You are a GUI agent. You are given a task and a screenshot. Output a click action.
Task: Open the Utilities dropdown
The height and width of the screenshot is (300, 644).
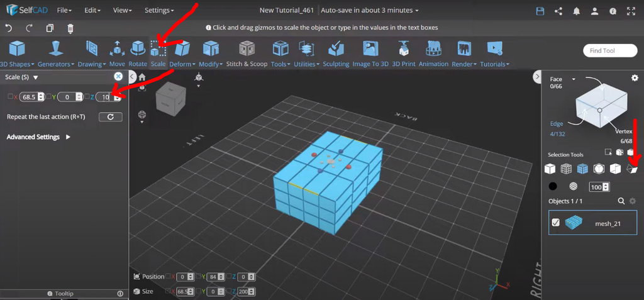(x=306, y=53)
